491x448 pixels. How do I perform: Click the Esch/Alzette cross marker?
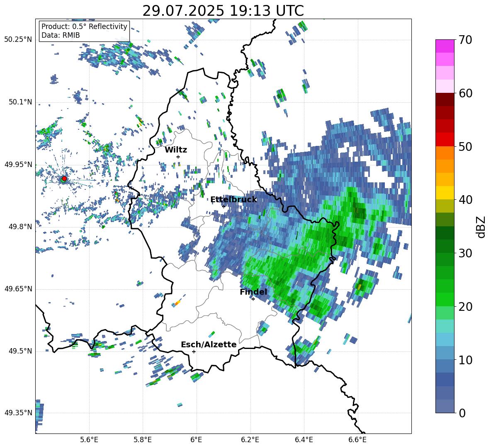coord(194,351)
